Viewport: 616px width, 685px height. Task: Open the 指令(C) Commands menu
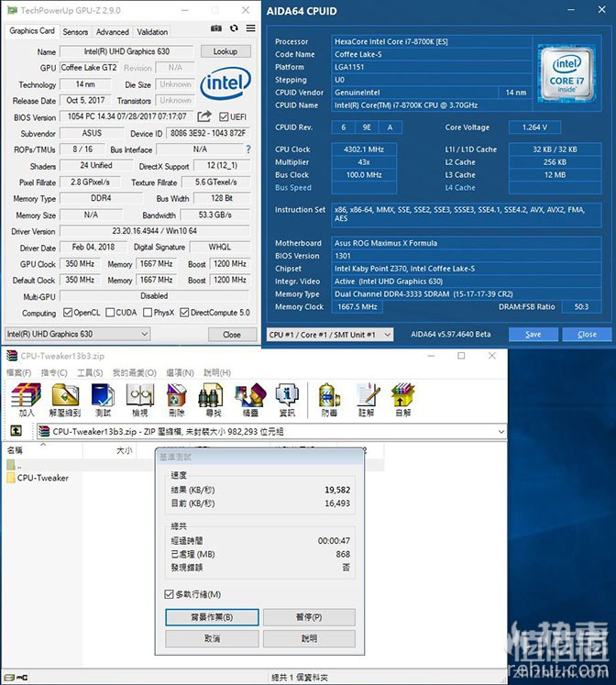point(54,372)
